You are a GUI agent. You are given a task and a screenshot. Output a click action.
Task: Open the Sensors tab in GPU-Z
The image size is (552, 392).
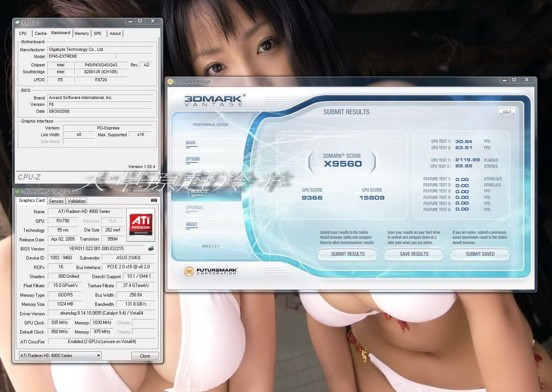56,201
